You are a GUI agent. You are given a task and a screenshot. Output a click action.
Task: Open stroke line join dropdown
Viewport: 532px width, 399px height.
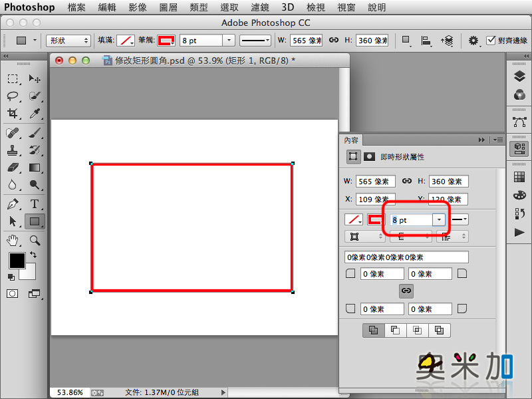(452, 237)
